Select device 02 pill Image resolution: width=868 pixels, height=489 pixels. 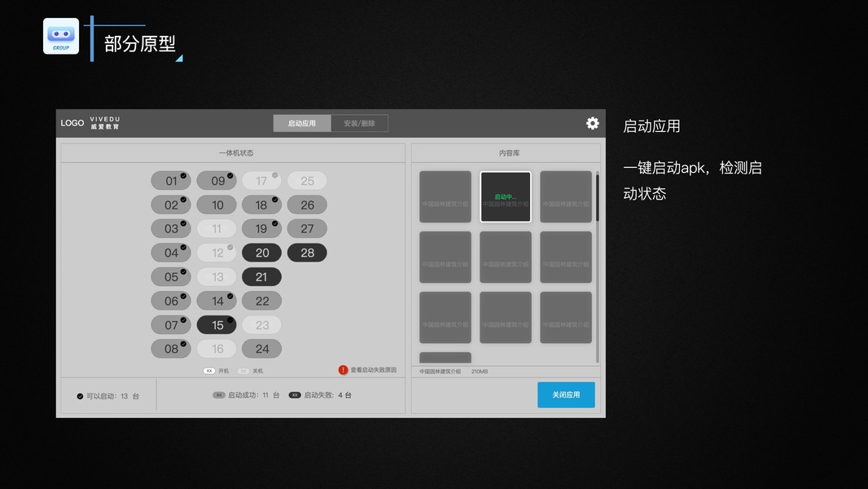pos(171,205)
